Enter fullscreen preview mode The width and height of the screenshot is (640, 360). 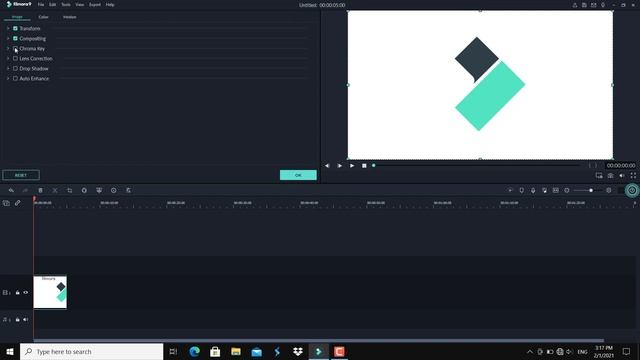633,176
